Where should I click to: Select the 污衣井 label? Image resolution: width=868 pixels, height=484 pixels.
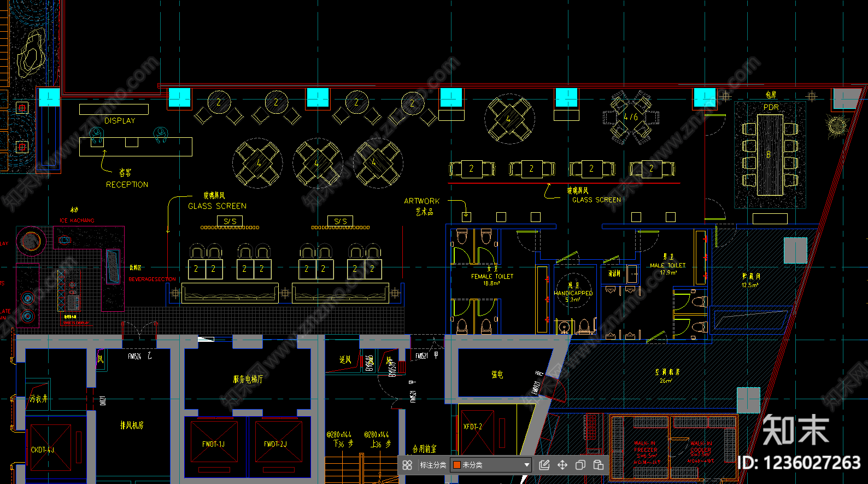pos(39,399)
